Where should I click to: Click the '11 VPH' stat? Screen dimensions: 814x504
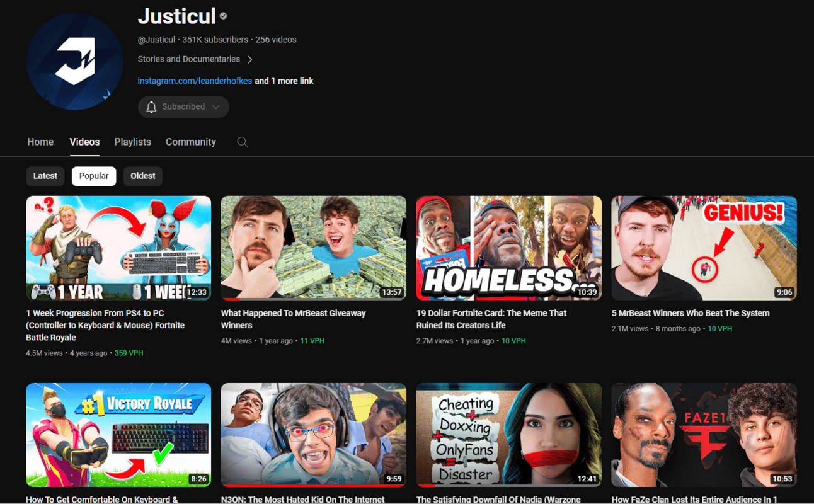click(x=312, y=341)
